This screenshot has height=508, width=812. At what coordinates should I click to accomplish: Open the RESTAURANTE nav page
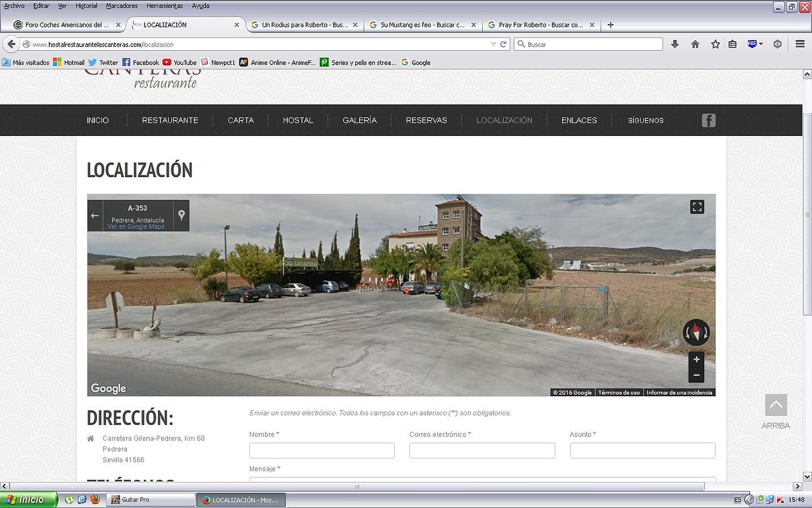170,120
